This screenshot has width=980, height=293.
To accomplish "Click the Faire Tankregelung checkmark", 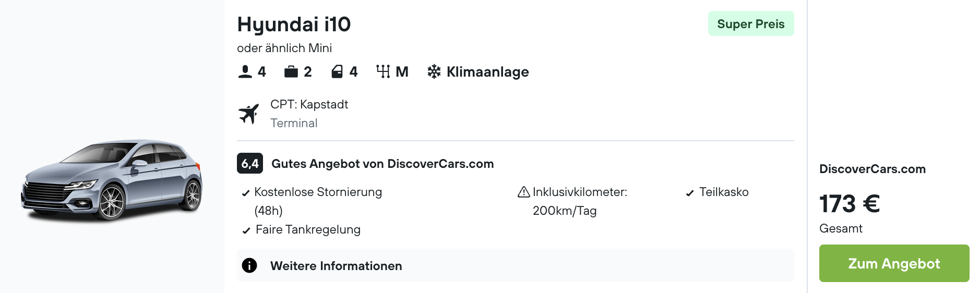I will [x=246, y=231].
